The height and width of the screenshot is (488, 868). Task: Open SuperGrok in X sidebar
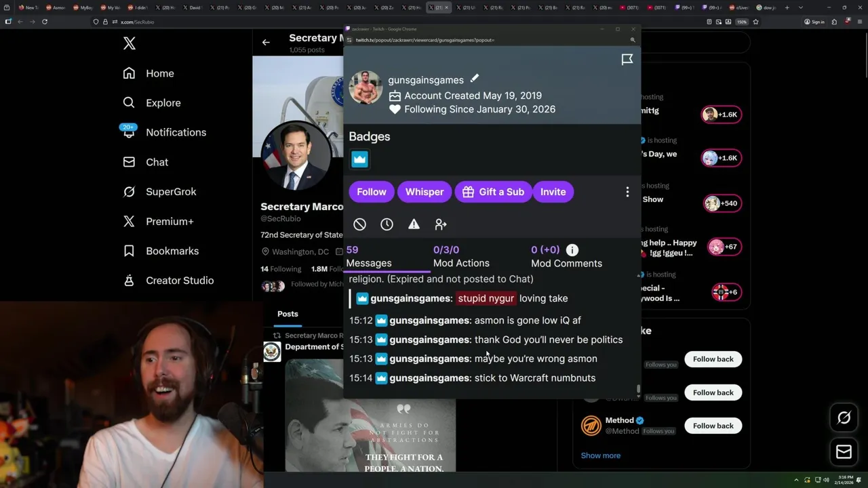(159, 192)
